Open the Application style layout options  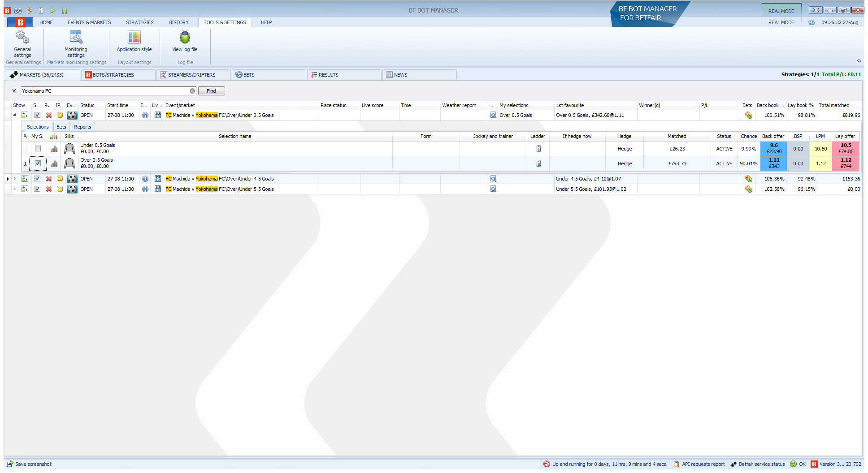[134, 42]
